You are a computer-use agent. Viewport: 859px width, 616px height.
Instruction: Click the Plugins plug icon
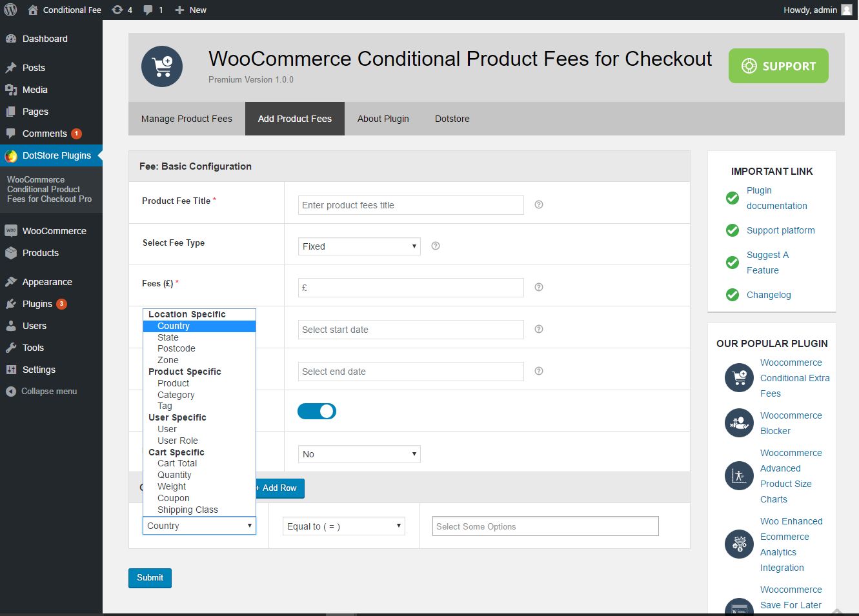coord(11,304)
